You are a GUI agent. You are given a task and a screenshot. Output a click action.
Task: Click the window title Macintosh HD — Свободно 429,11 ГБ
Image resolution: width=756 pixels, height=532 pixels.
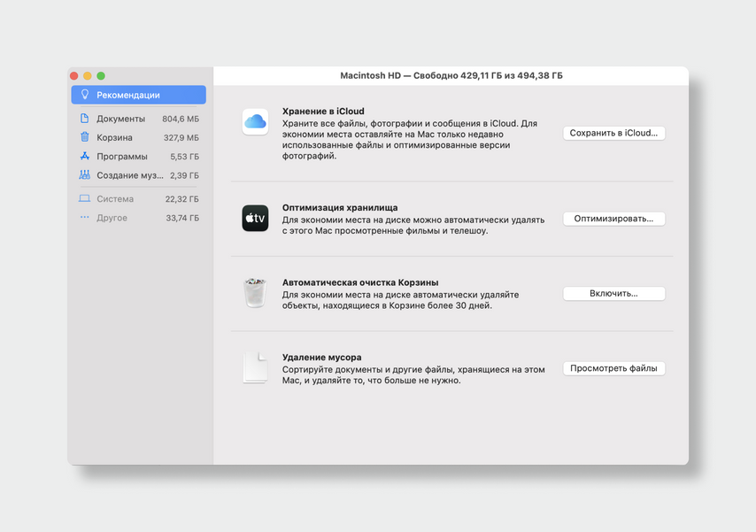coord(451,76)
